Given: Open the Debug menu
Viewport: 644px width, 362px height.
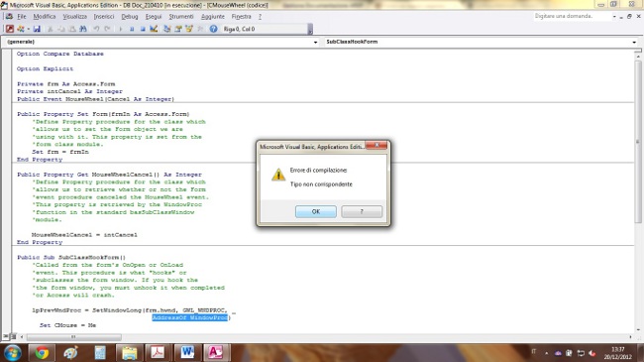Looking at the screenshot, I should [x=130, y=17].
